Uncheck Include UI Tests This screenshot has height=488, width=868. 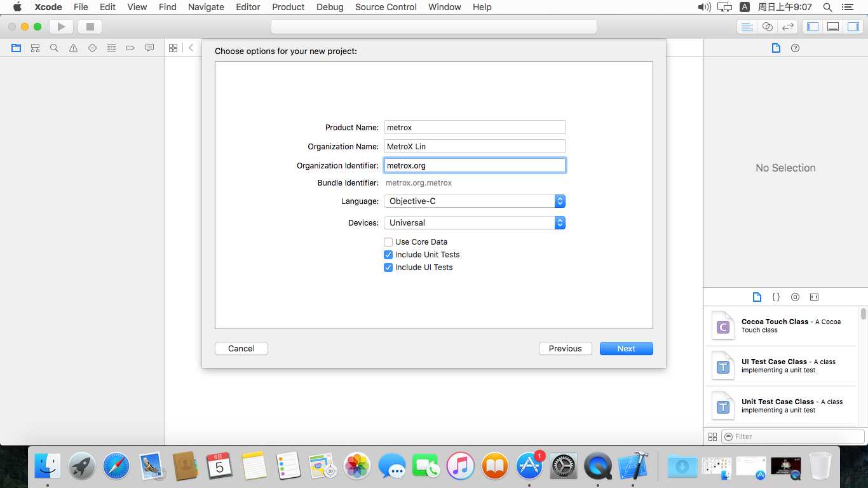[388, 268]
